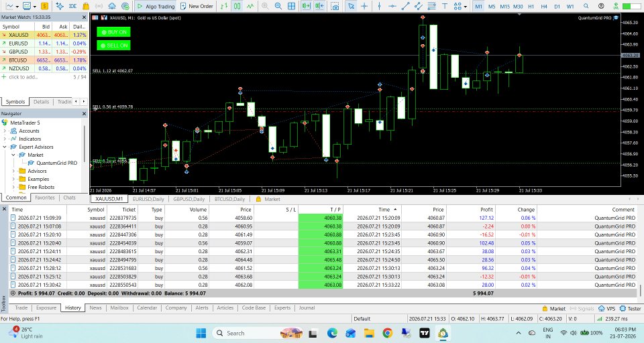Expand the Accounts node in Navigator

click(x=5, y=131)
